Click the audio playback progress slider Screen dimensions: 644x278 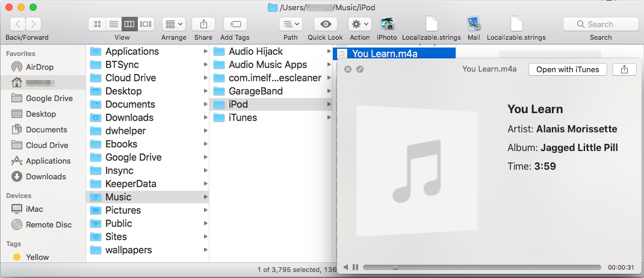click(481, 267)
